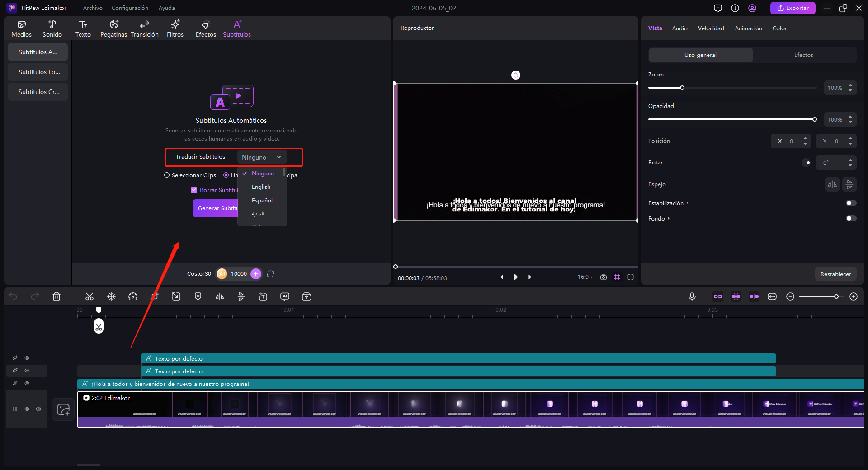
Task: Open the Traducir Subtítulos language dropdown
Action: point(262,157)
